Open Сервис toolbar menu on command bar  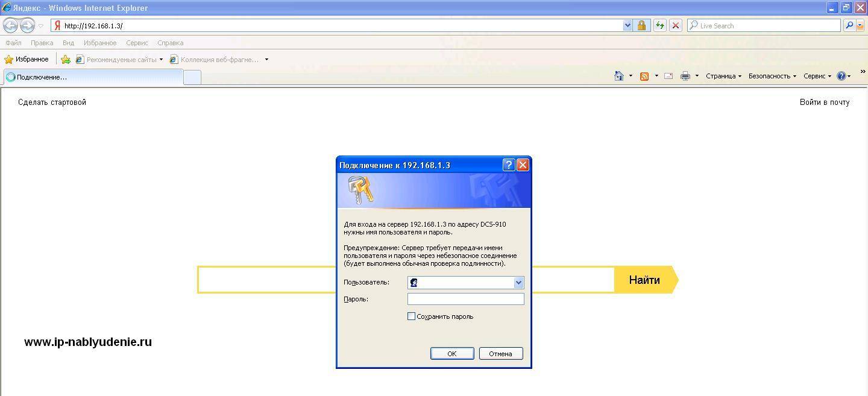(817, 76)
